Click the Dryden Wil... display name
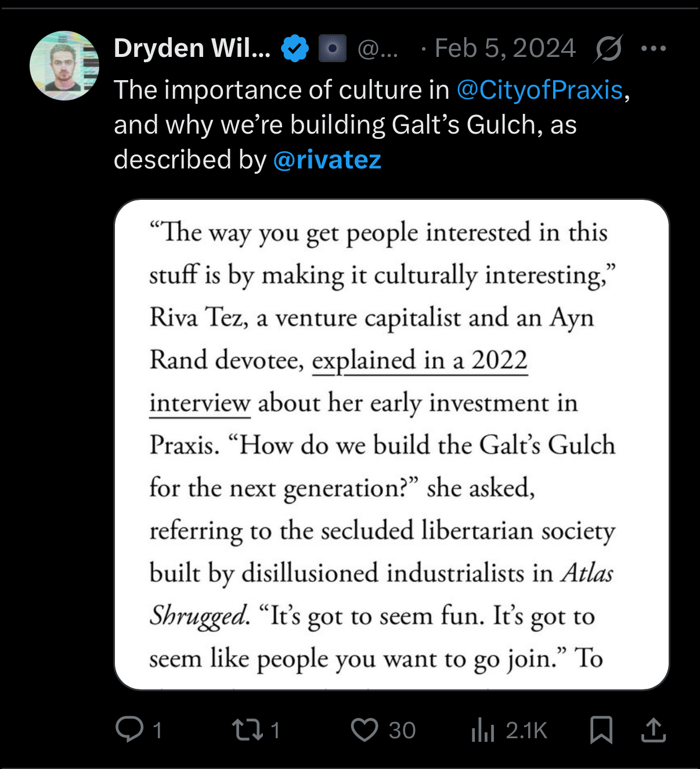 click(x=192, y=48)
